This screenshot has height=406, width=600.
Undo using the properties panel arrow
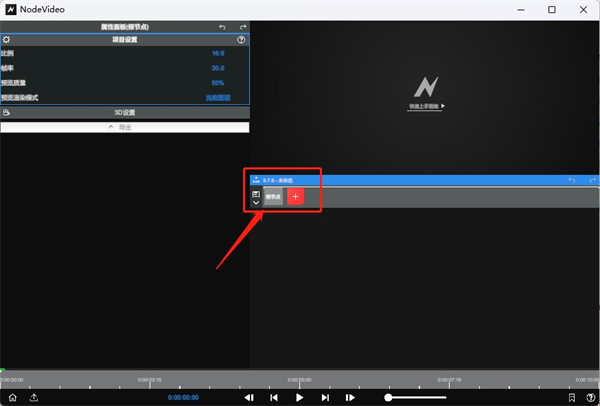pyautogui.click(x=222, y=26)
